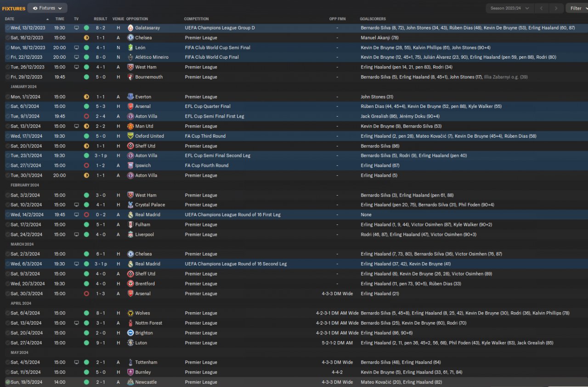This screenshot has width=588, height=387.
Task: Click the Fulham club badge
Action: point(130,225)
